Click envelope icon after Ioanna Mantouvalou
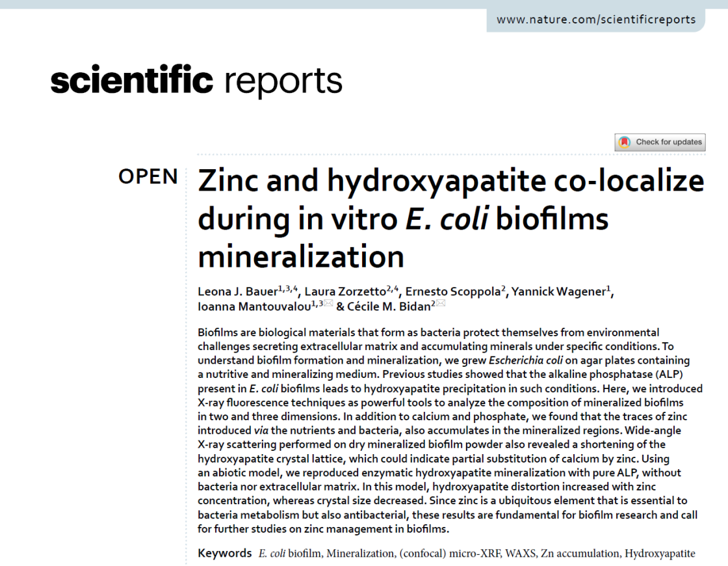The height and width of the screenshot is (566, 728). pos(328,304)
